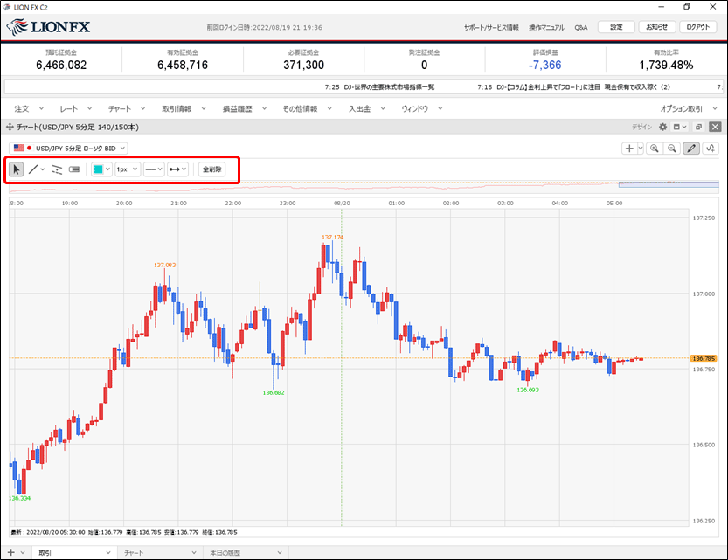Click the add indicator wave icon
The height and width of the screenshot is (560, 728).
coord(711,149)
